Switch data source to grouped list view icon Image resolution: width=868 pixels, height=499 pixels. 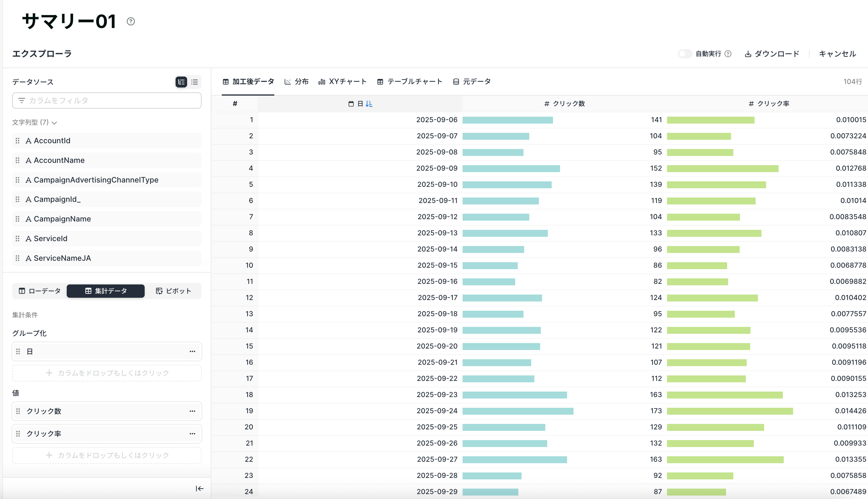181,82
